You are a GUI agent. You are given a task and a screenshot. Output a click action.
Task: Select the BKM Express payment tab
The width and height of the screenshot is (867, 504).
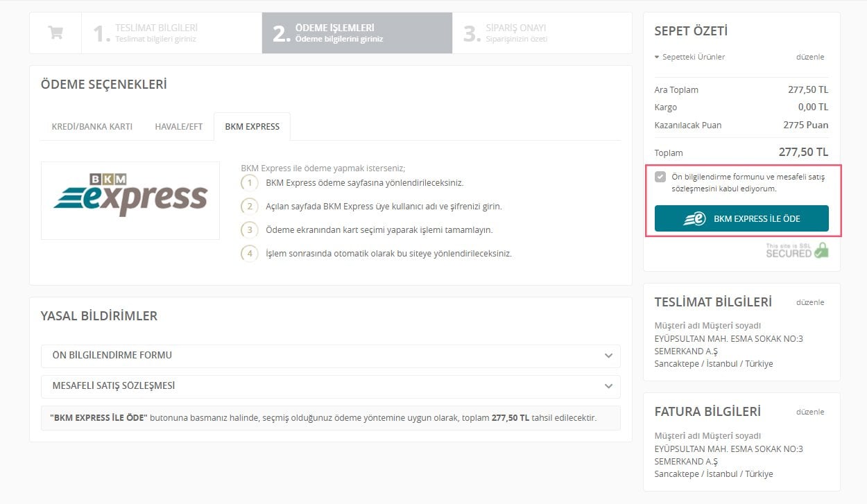point(252,127)
